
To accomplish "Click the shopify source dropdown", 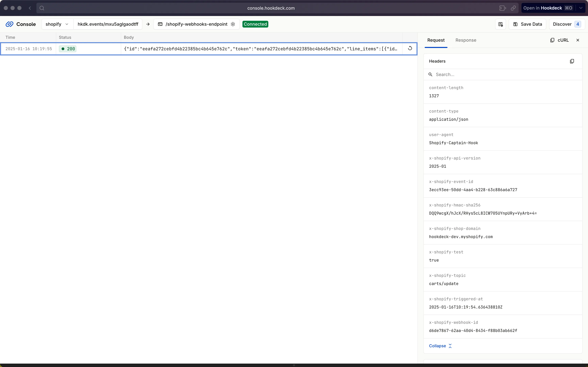I will [x=57, y=24].
